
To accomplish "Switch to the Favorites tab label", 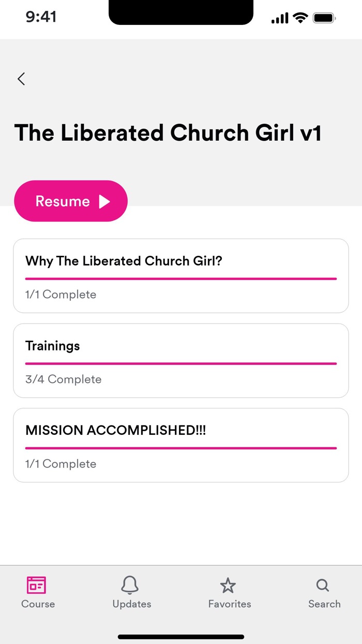I will [230, 604].
